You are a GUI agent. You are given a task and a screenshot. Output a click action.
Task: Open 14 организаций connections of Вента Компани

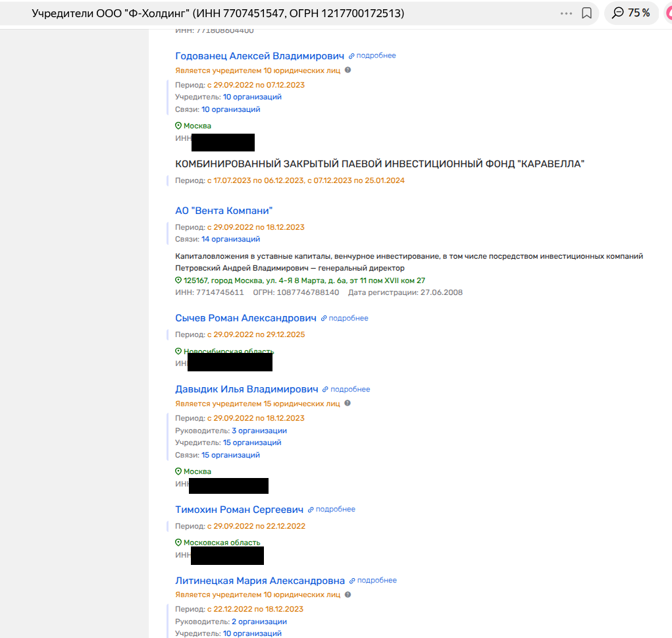click(x=230, y=239)
